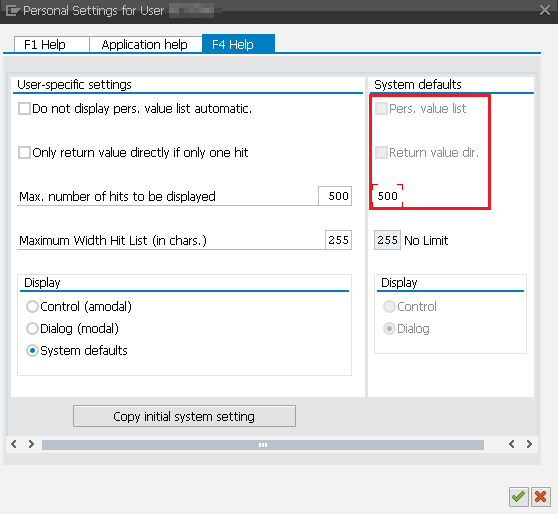Choose the System defaults radio button
Screen dimensions: 558x514
coord(32,351)
